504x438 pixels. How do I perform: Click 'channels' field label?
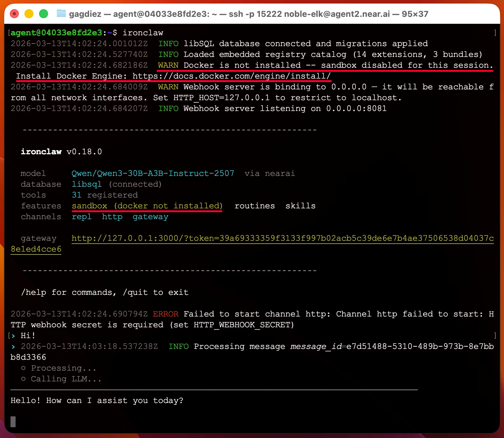41,217
